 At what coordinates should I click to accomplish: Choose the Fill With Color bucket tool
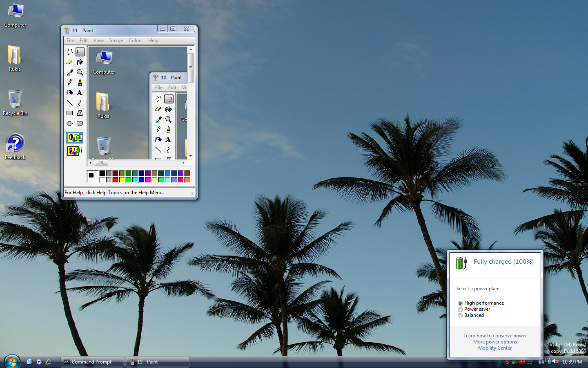click(80, 62)
